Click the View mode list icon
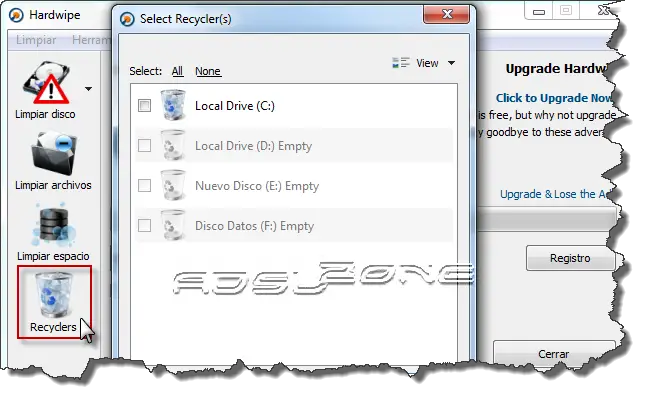Viewport: 649px width, 401px height. 401,63
